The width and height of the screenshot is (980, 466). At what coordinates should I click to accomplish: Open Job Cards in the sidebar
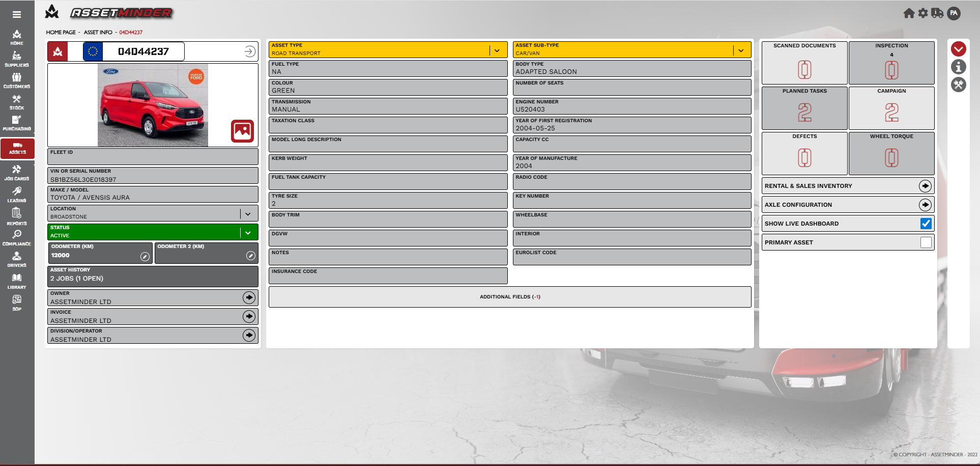(x=17, y=173)
